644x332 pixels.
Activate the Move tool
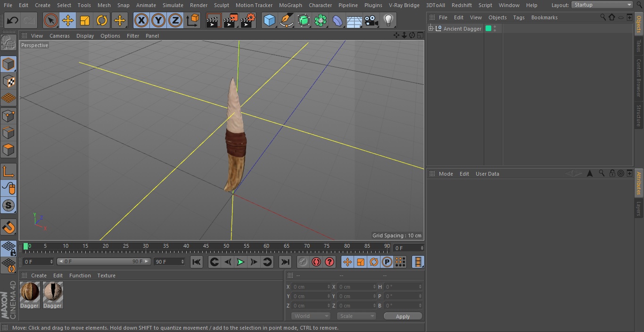click(68, 20)
